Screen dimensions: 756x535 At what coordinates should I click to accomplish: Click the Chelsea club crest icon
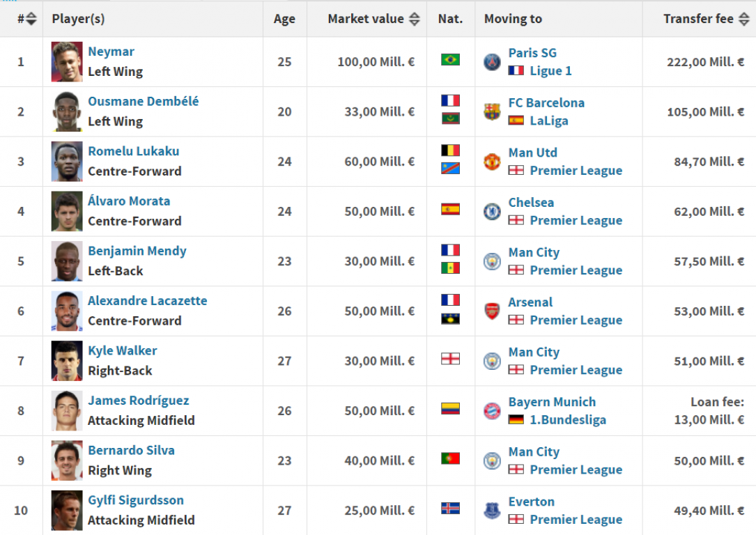pos(493,211)
